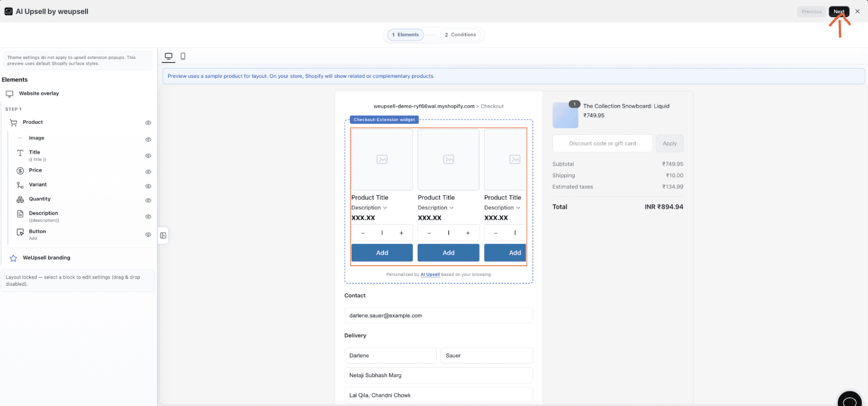Image resolution: width=868 pixels, height=406 pixels.
Task: Click second product image placeholder
Action: (x=448, y=159)
